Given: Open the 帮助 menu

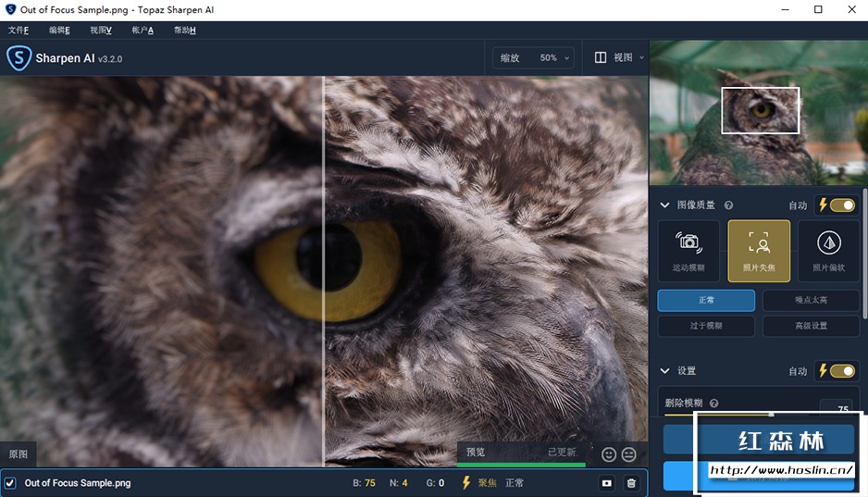Looking at the screenshot, I should pos(184,31).
